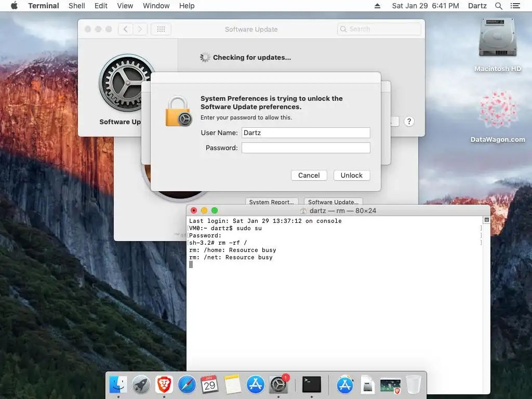This screenshot has height=399, width=532.
Task: Close the Terminal window red button
Action: pos(194,211)
